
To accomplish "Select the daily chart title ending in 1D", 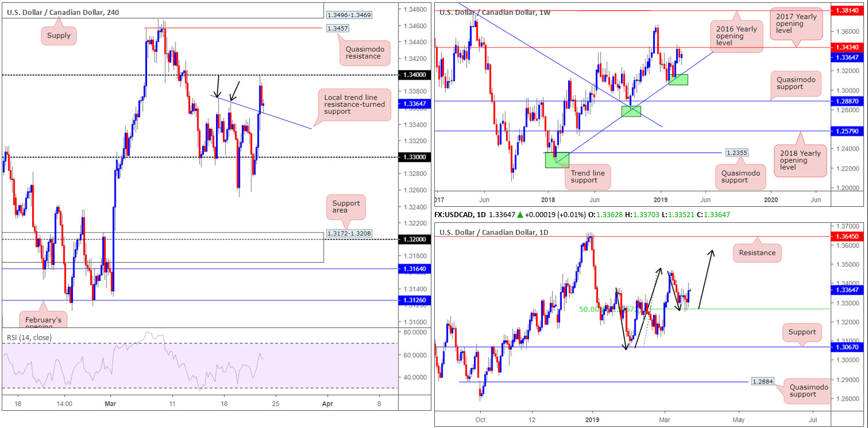I will pyautogui.click(x=495, y=233).
